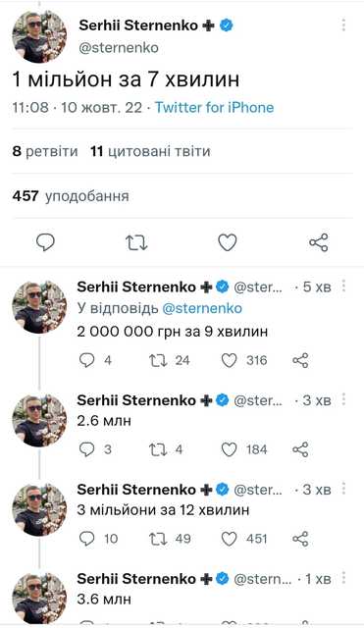The width and height of the screenshot is (364, 628).
Task: Open the '3.6 млн' reply tweet text
Action: pyautogui.click(x=104, y=600)
